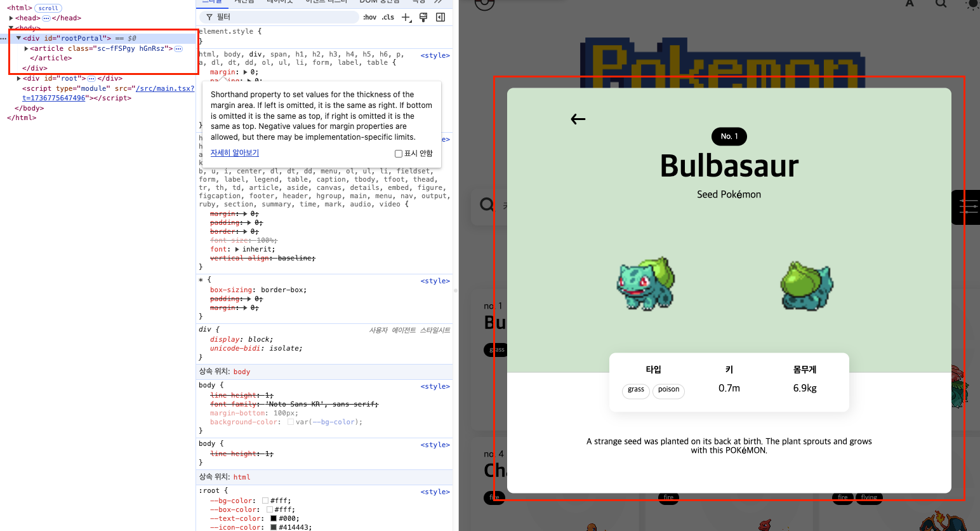Click Bulbasaur back sprite image
This screenshot has width=980, height=531.
[807, 285]
